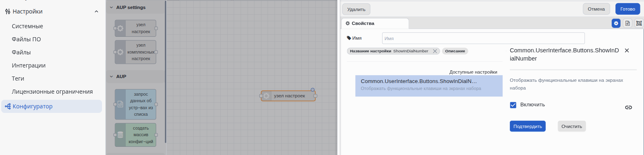644x155 pixels.
Task: Open Теги menu item
Action: [x=18, y=79]
